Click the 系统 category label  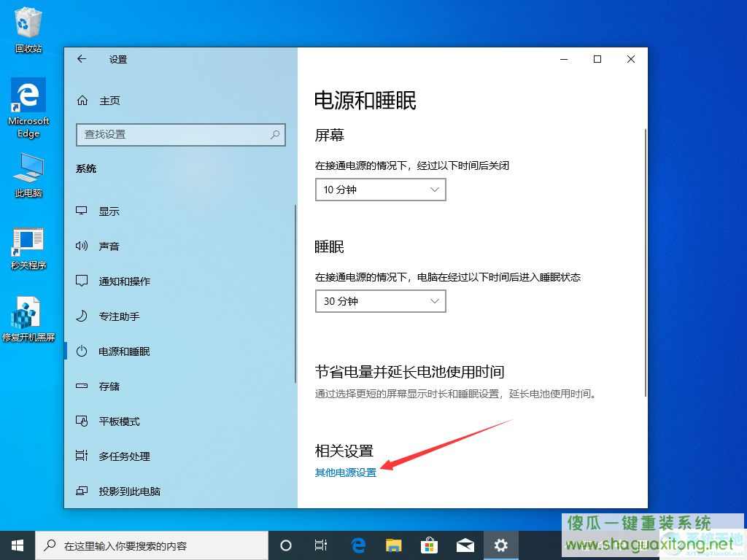pyautogui.click(x=86, y=168)
